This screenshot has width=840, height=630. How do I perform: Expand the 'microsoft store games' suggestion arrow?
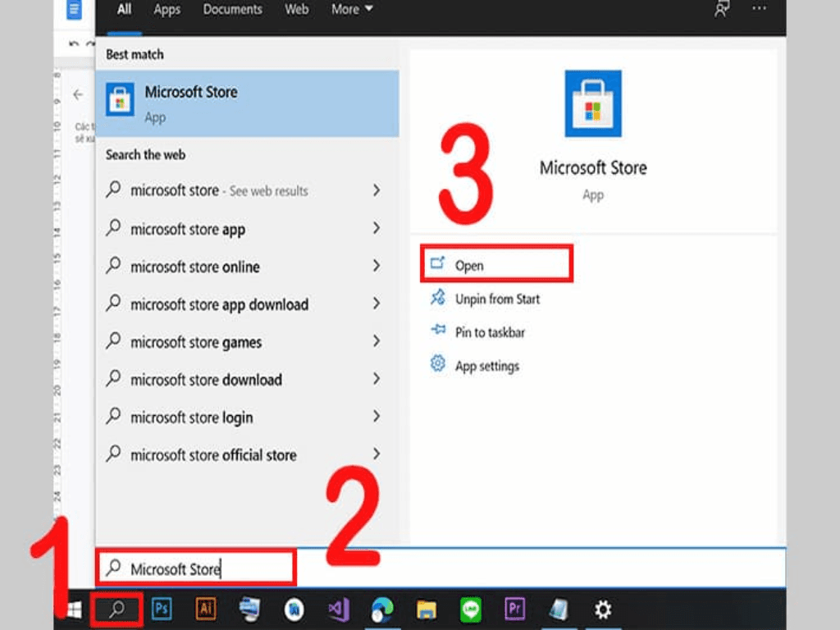tap(377, 341)
